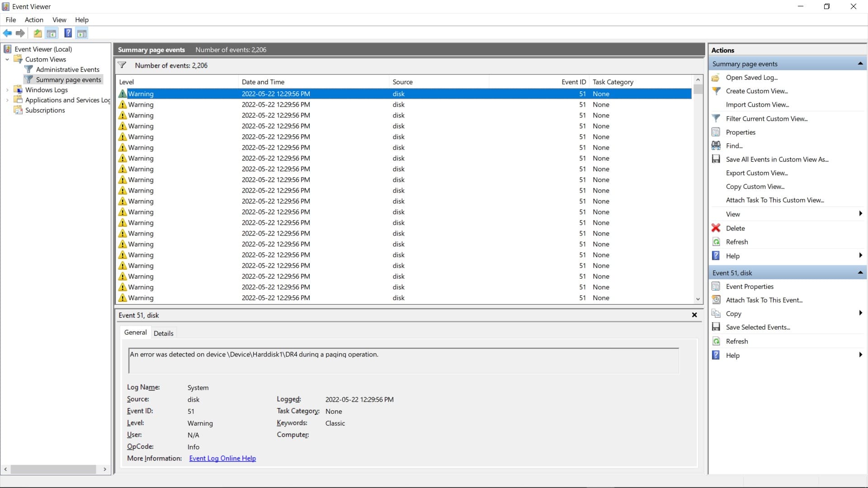
Task: Open the Action menu
Action: 34,19
